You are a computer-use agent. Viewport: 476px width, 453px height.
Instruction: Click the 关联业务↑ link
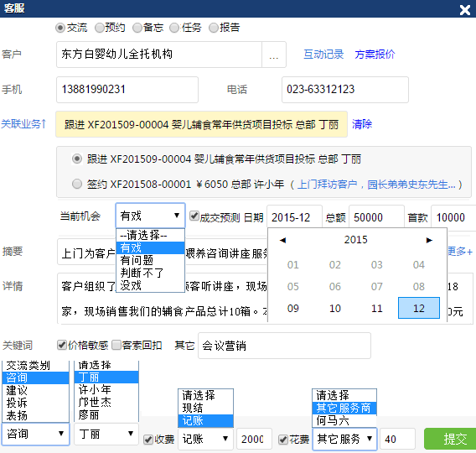(23, 124)
